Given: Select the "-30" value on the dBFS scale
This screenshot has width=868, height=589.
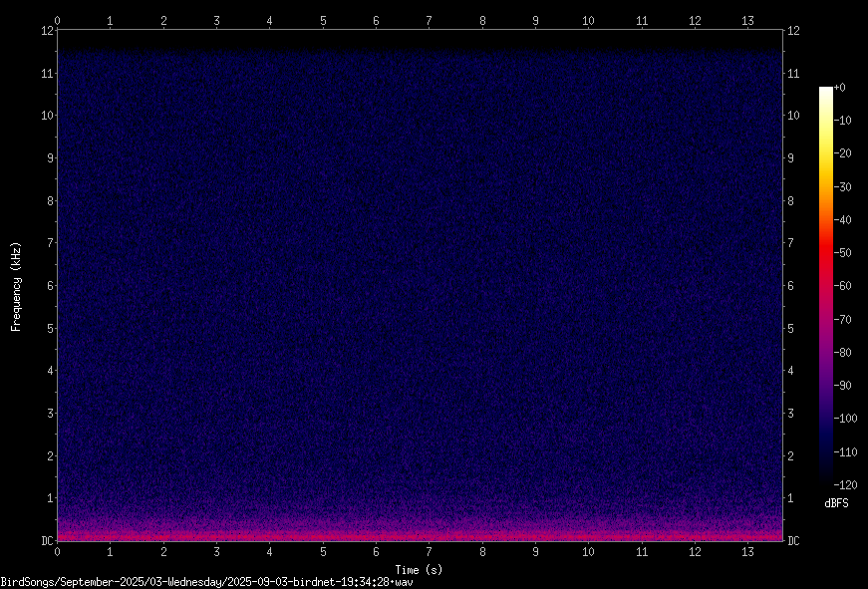Looking at the screenshot, I should coord(843,187).
